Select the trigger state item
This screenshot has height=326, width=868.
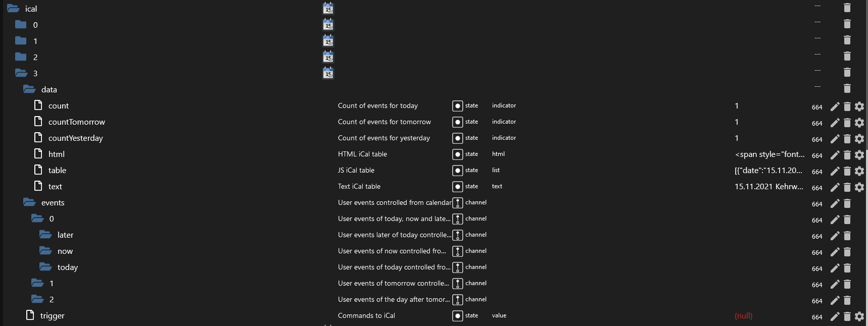coord(52,315)
